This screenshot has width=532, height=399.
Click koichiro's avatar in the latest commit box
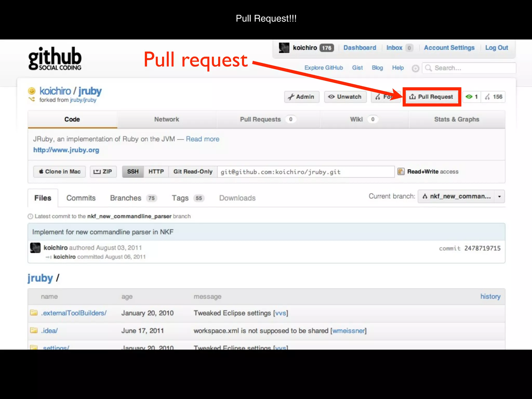(35, 248)
